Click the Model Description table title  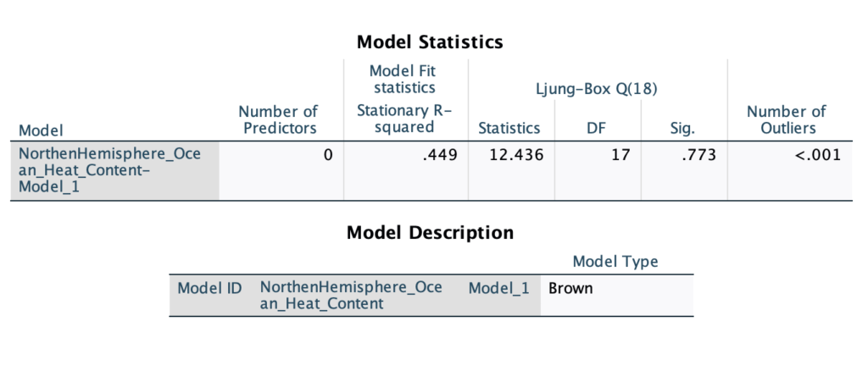point(430,233)
